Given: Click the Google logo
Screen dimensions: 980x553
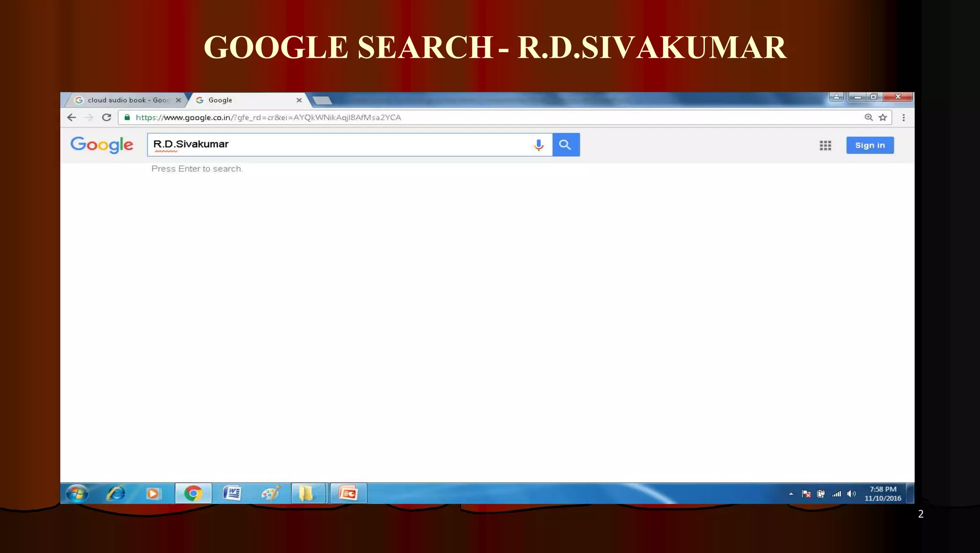Looking at the screenshot, I should (101, 145).
